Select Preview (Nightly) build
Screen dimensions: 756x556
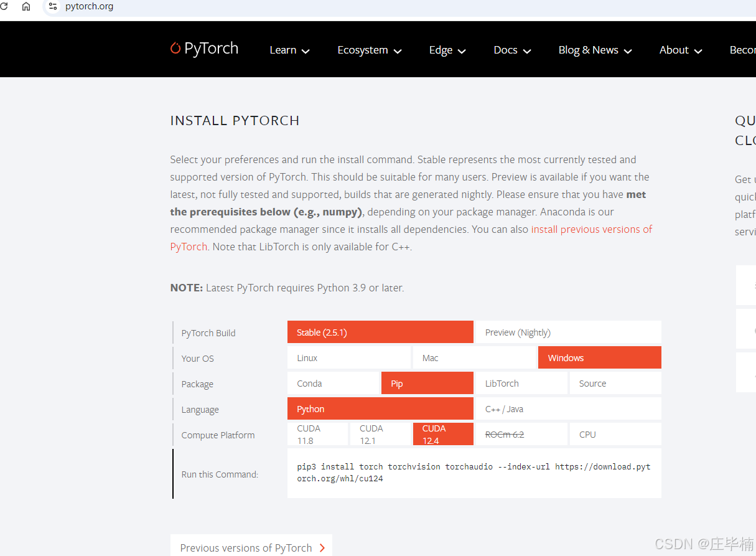click(568, 332)
